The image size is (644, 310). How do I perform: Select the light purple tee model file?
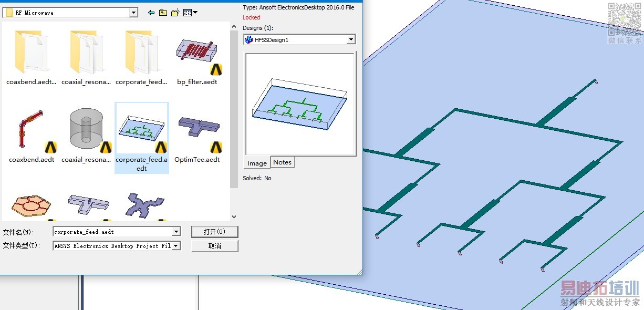(x=88, y=204)
